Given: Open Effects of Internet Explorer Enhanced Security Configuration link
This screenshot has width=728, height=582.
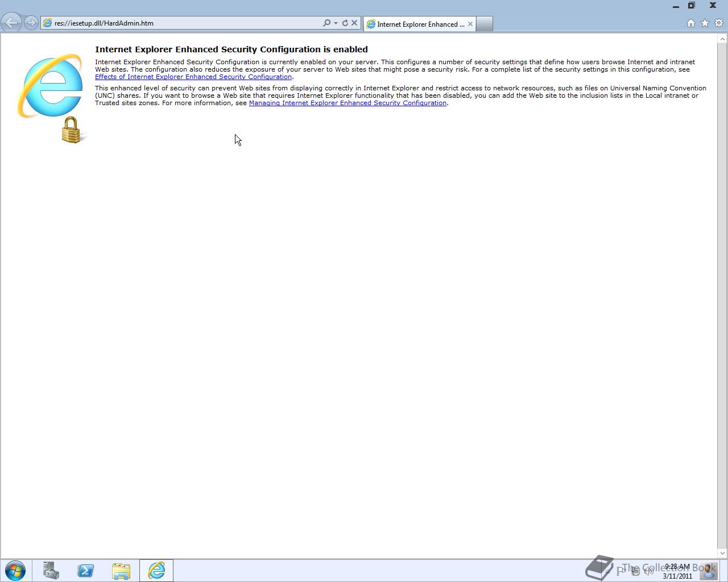Looking at the screenshot, I should pyautogui.click(x=193, y=77).
